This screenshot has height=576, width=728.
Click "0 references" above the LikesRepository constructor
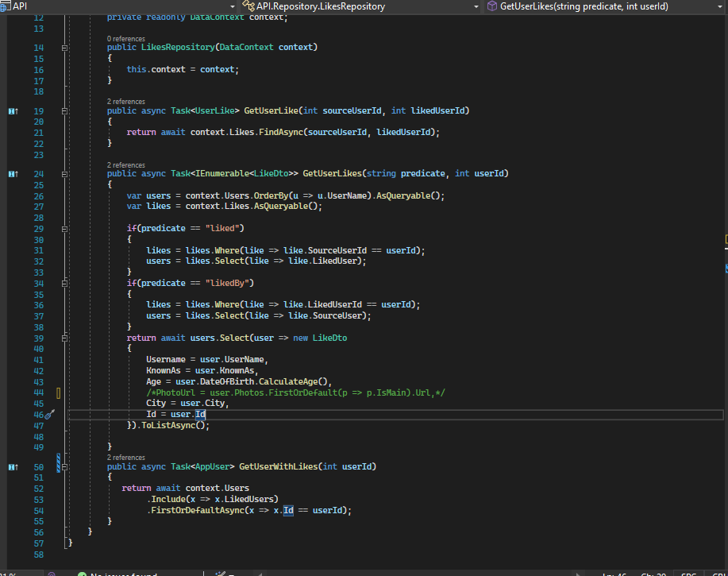coord(126,38)
